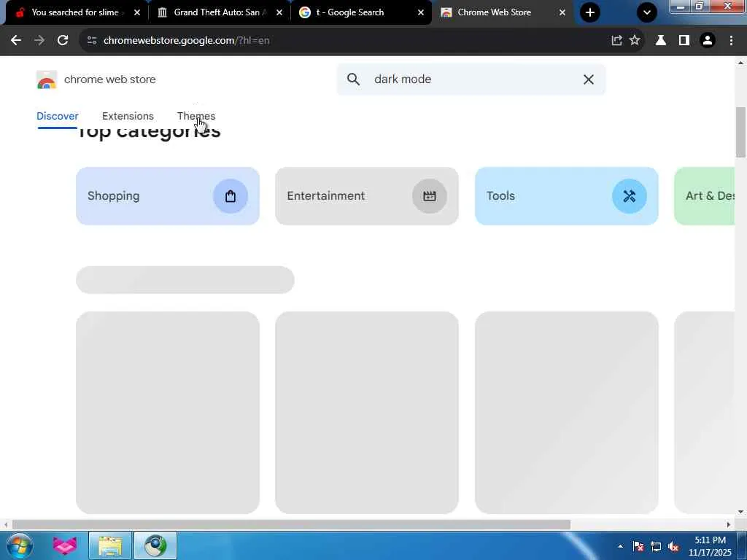Screen dimensions: 747x560
Task: Switch to the Discover tab
Action: pos(58,116)
